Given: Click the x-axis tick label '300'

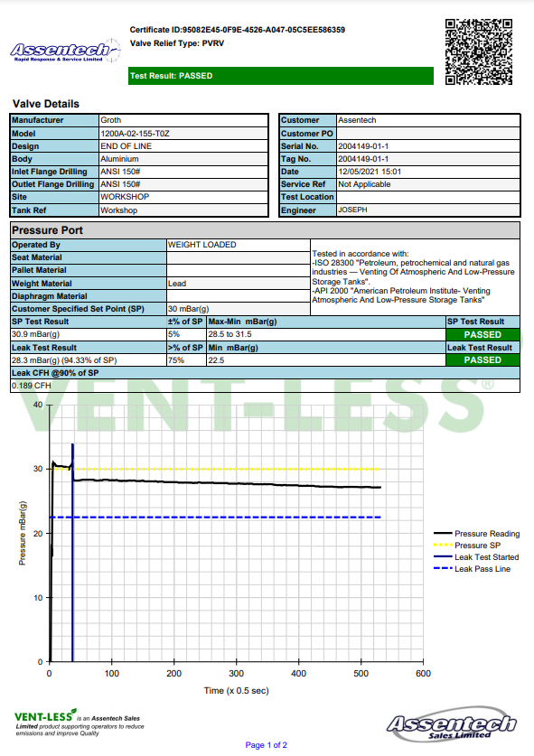Looking at the screenshot, I should (236, 674).
